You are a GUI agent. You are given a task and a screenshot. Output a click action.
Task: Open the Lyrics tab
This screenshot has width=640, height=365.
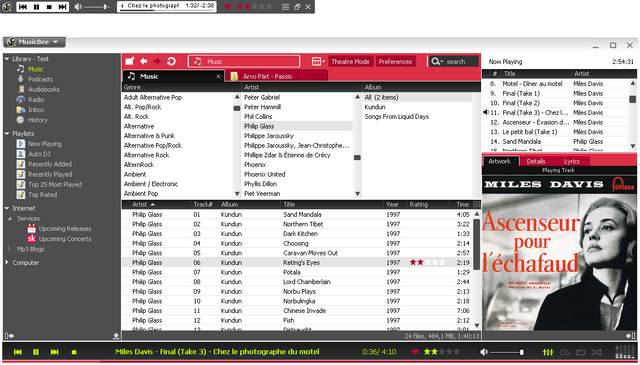point(572,161)
